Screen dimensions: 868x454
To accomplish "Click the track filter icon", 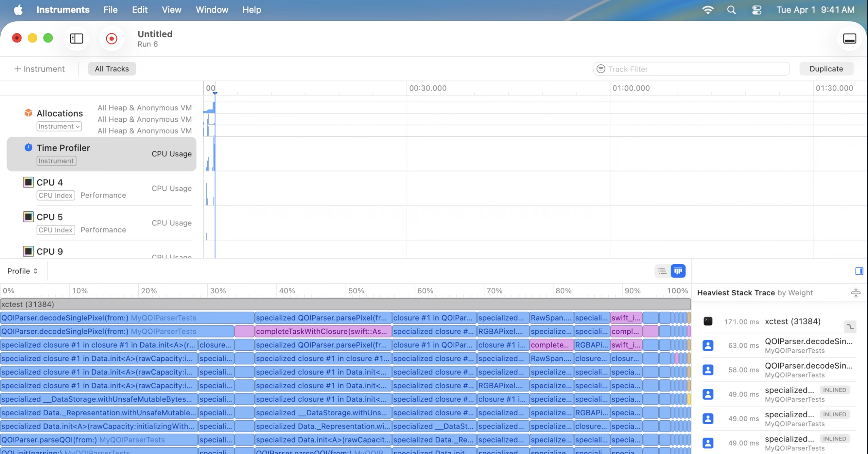I will pos(601,69).
